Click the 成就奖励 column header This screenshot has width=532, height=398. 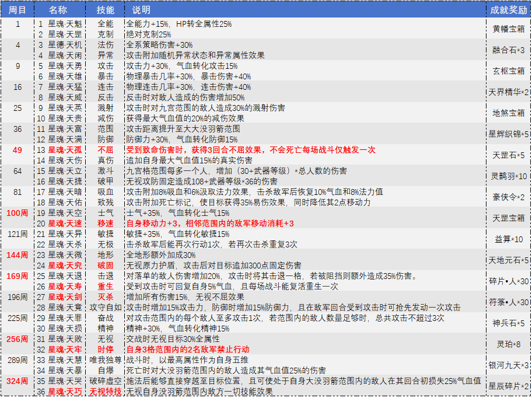click(508, 10)
